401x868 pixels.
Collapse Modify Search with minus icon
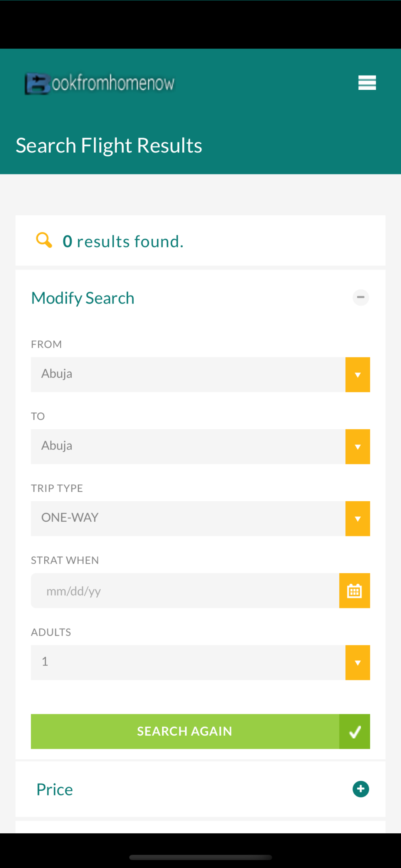click(x=361, y=297)
